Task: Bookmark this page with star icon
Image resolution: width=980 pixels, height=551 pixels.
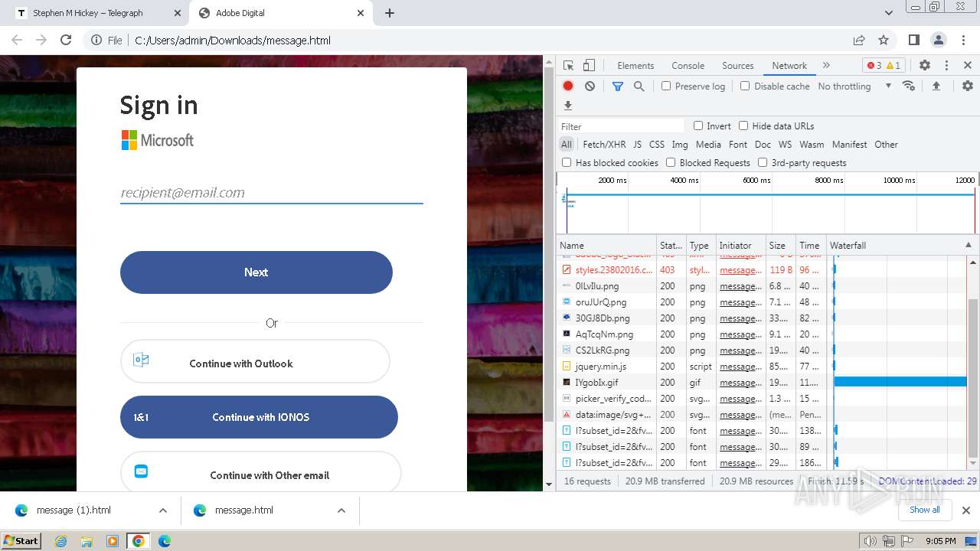Action: (x=884, y=40)
